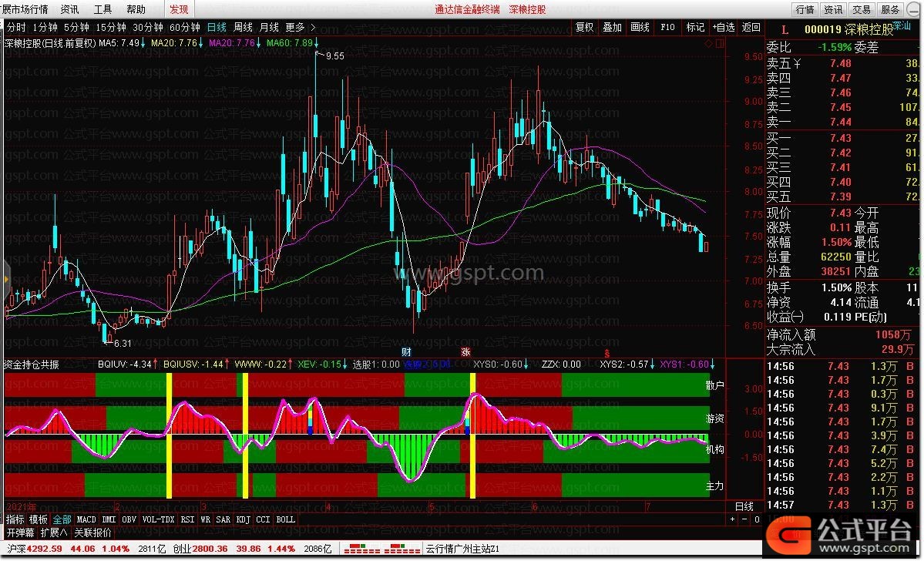Switch indicator to CCI
Screen dimensions: 924x561
point(264,519)
